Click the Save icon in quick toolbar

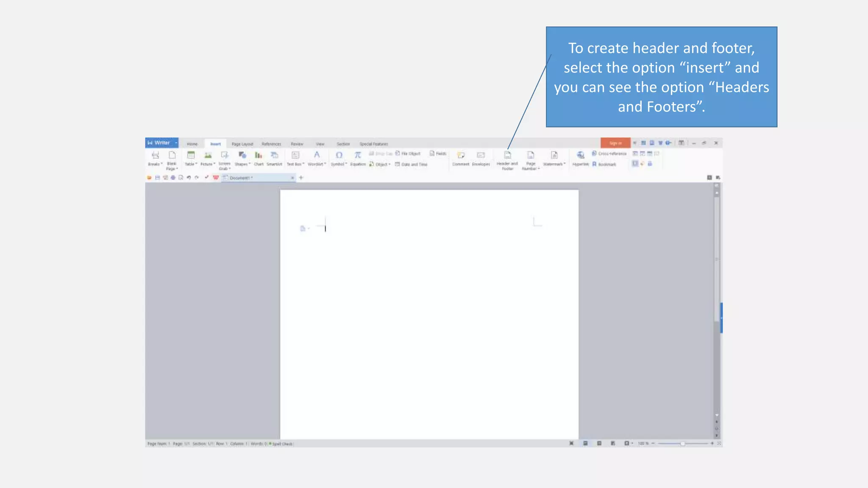coord(157,177)
